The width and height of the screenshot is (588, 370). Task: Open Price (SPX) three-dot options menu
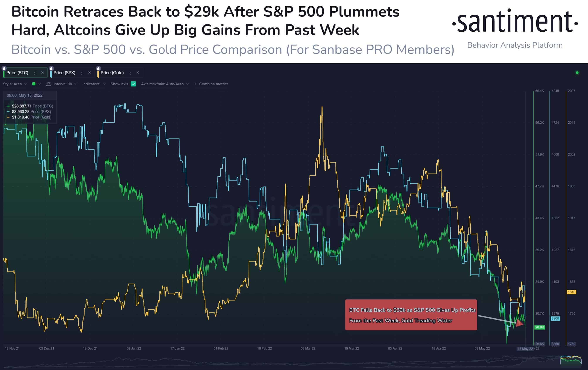(82, 73)
